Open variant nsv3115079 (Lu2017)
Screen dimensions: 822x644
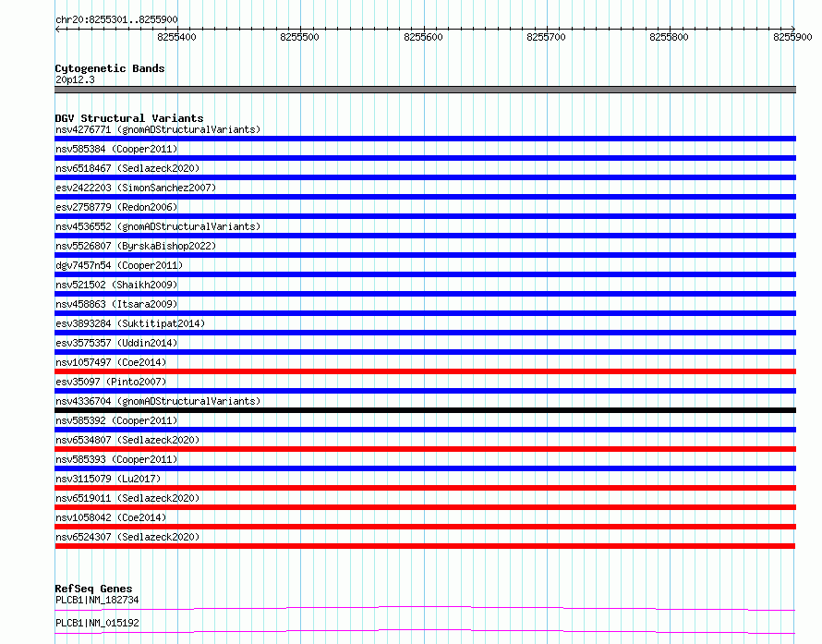[108, 479]
